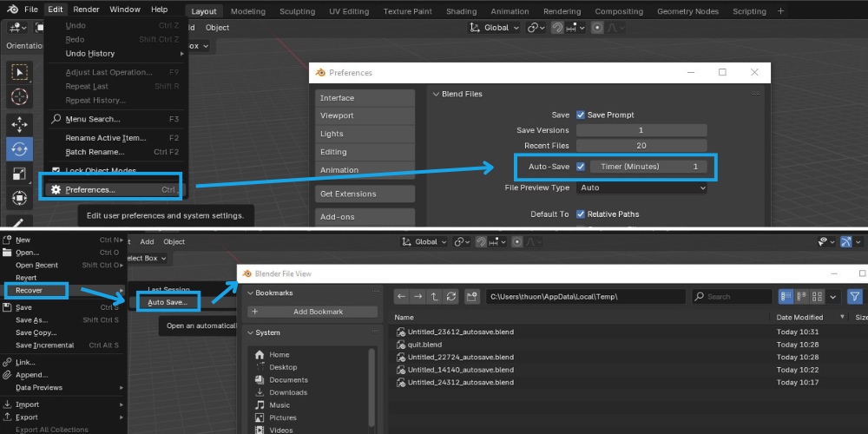The height and width of the screenshot is (434, 868).
Task: Click the refresh file list icon
Action: [x=451, y=297]
